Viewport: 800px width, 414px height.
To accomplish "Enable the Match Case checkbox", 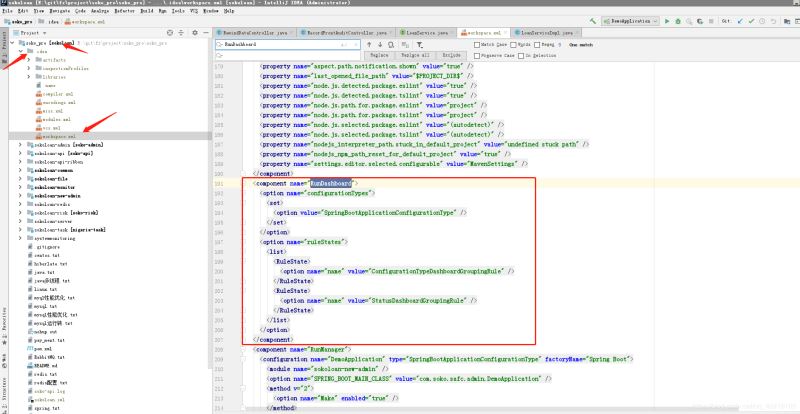I will coord(477,44).
